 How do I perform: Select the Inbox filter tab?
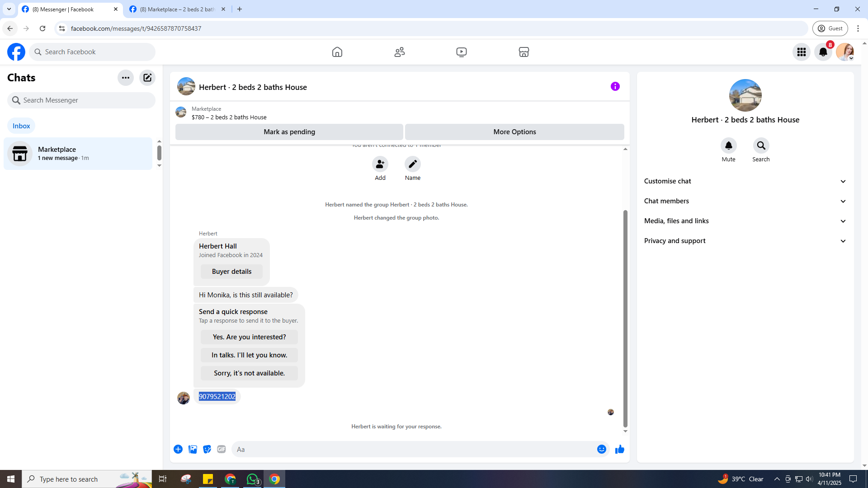(x=21, y=126)
